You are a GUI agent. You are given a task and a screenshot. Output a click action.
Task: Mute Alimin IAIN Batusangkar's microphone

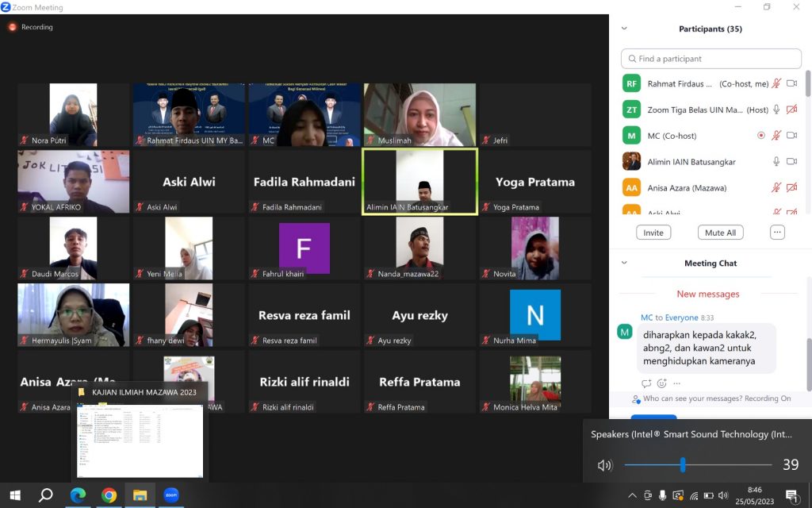point(776,162)
